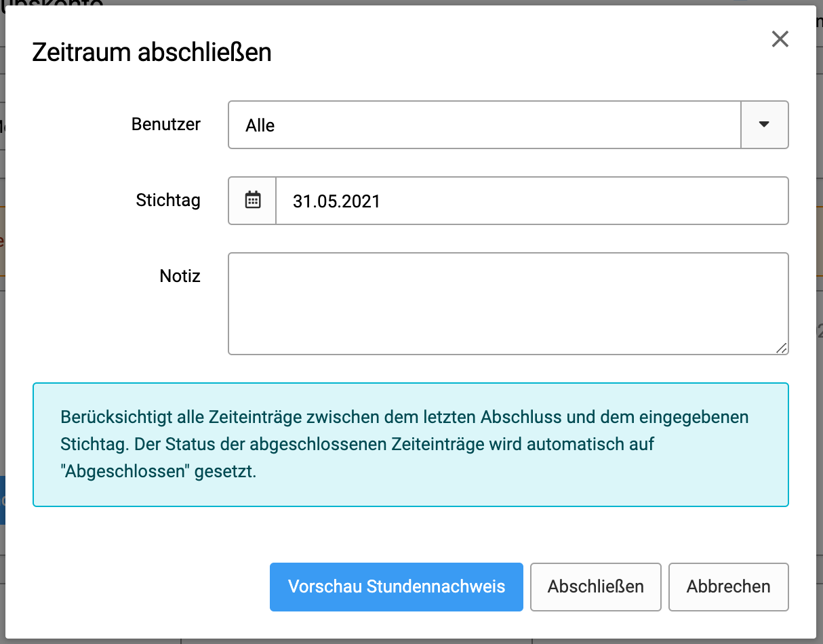Screen dimensions: 823x644
Task: Click the Zeitraum abschließen heading
Action: 152,52
